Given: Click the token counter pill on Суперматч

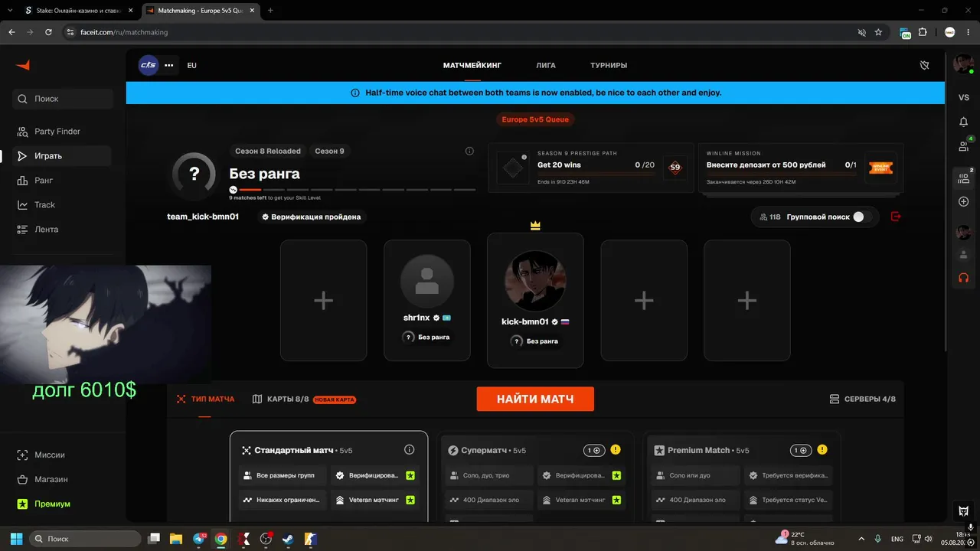Looking at the screenshot, I should click(x=594, y=450).
